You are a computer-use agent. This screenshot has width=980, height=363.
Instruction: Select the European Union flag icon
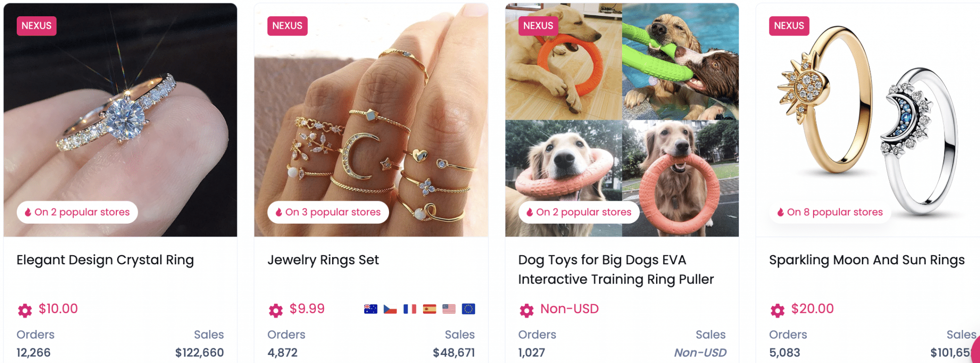(x=468, y=309)
